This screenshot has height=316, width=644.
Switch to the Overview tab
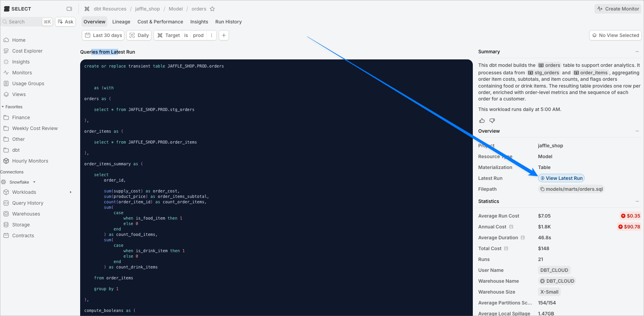[94, 22]
